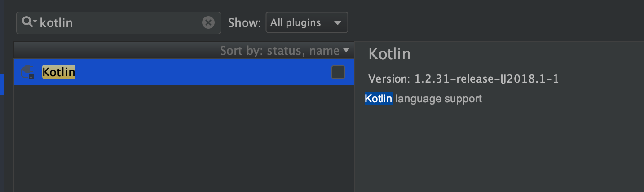Click the language support description text
The height and width of the screenshot is (192, 644).
(x=438, y=99)
